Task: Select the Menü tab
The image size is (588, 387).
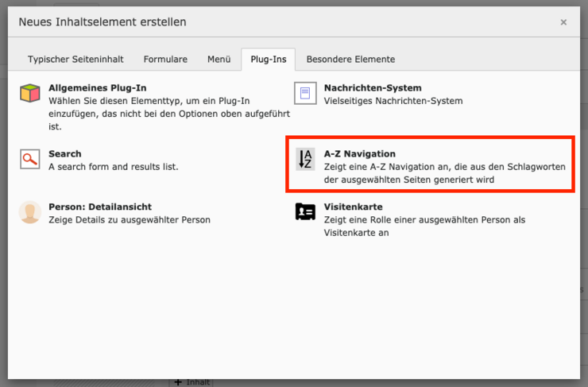Action: pyautogui.click(x=219, y=59)
